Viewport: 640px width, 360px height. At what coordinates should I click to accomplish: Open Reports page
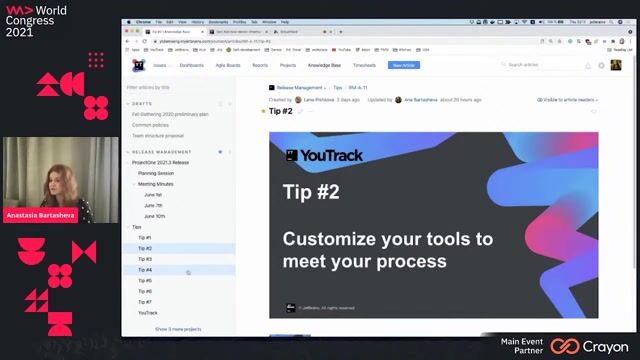[x=260, y=65]
